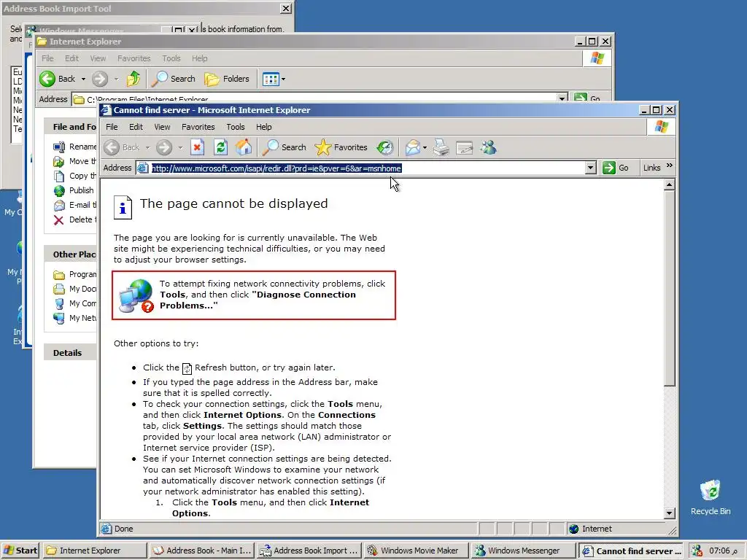Refresh the page using the toolbar Refresh icon
The height and width of the screenshot is (560, 747).
pyautogui.click(x=220, y=147)
